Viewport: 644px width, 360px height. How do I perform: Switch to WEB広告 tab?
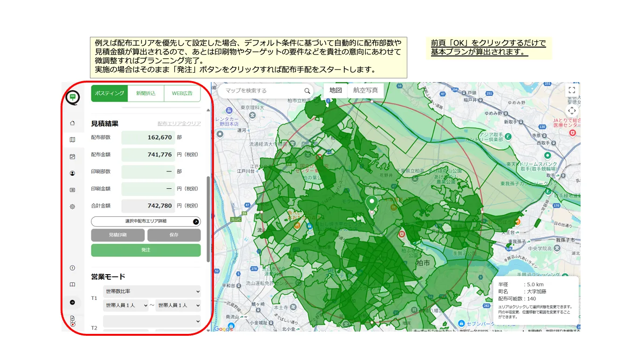click(x=182, y=93)
